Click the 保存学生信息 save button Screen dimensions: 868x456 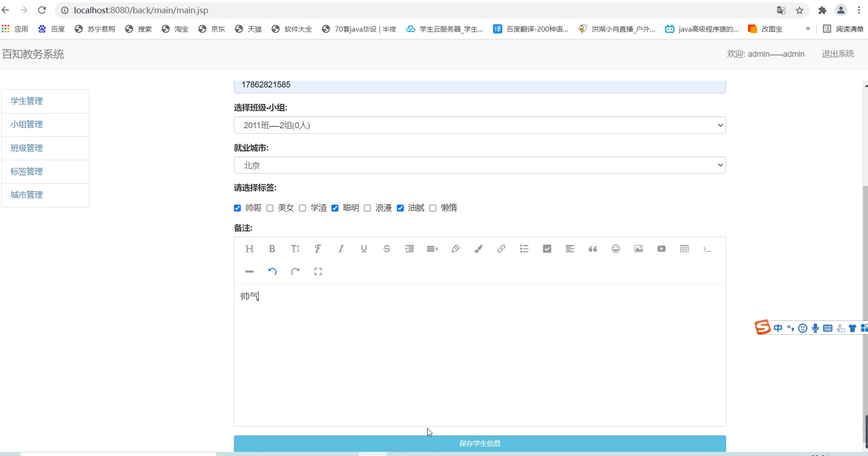point(480,443)
